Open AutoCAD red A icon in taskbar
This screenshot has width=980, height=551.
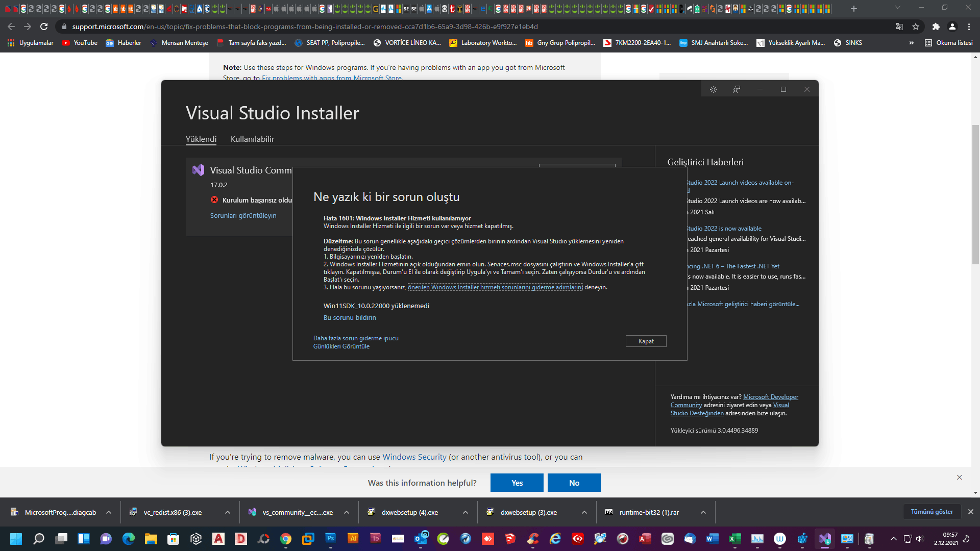click(218, 538)
